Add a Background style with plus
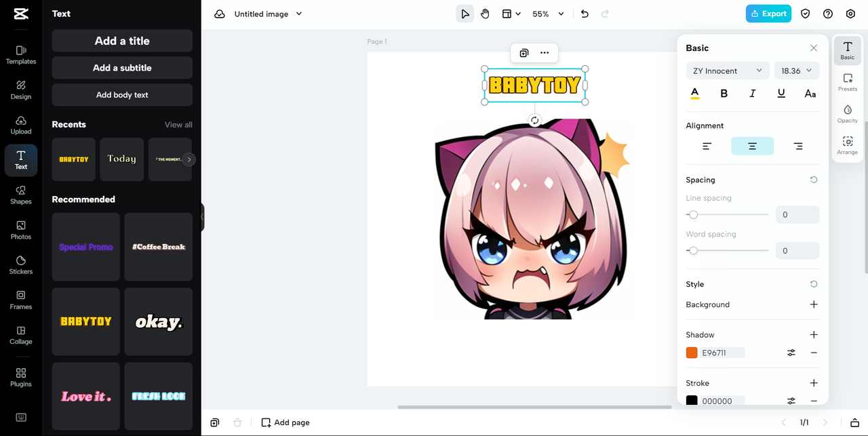The width and height of the screenshot is (868, 436). (814, 304)
